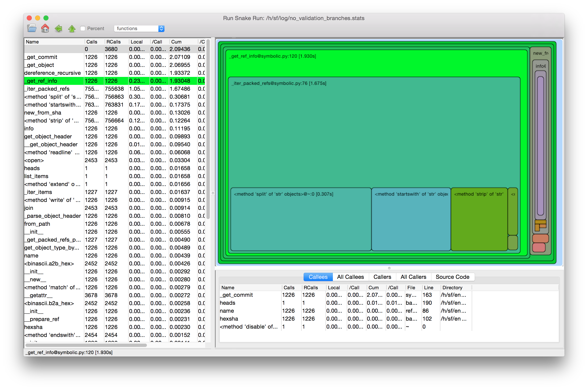Enable the Percent checkbox

[x=83, y=29]
